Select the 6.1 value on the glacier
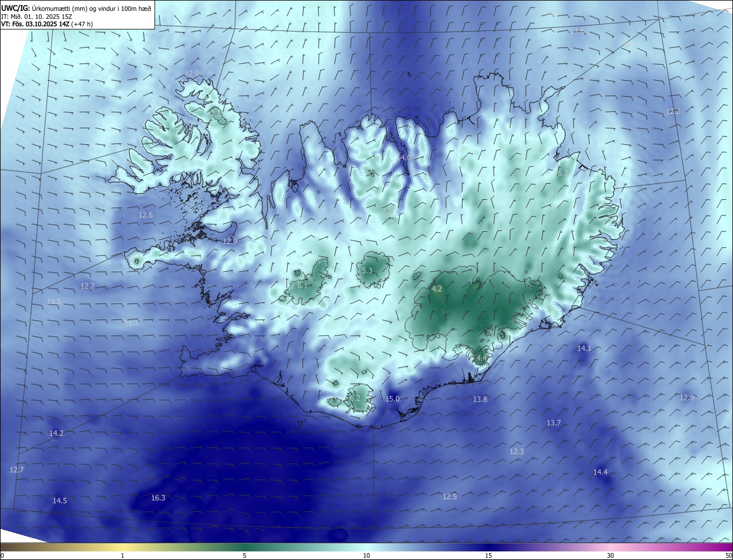Image resolution: width=733 pixels, height=560 pixels. click(302, 286)
